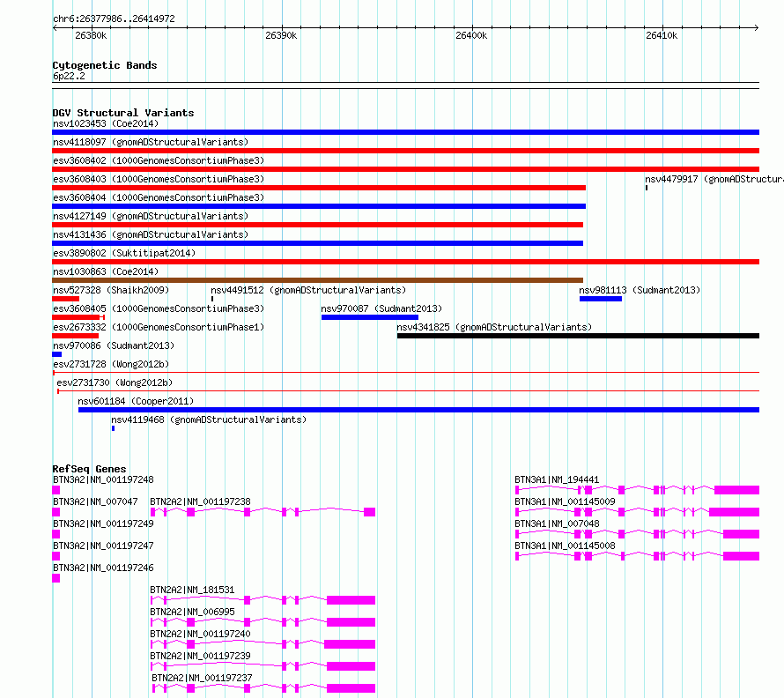784x698 pixels.
Task: Click the 26410k ruler tick label
Action: coord(662,35)
